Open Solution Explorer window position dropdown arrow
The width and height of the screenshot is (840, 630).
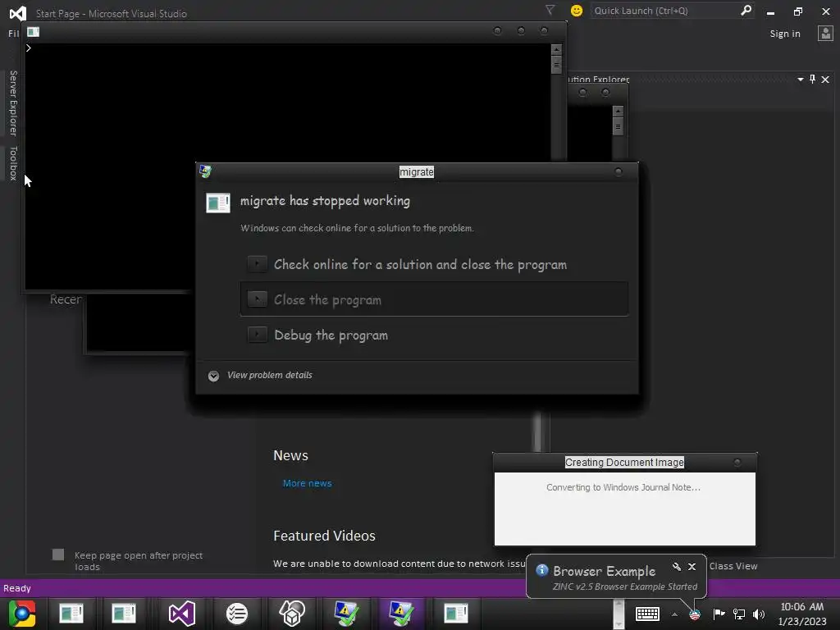pyautogui.click(x=801, y=80)
